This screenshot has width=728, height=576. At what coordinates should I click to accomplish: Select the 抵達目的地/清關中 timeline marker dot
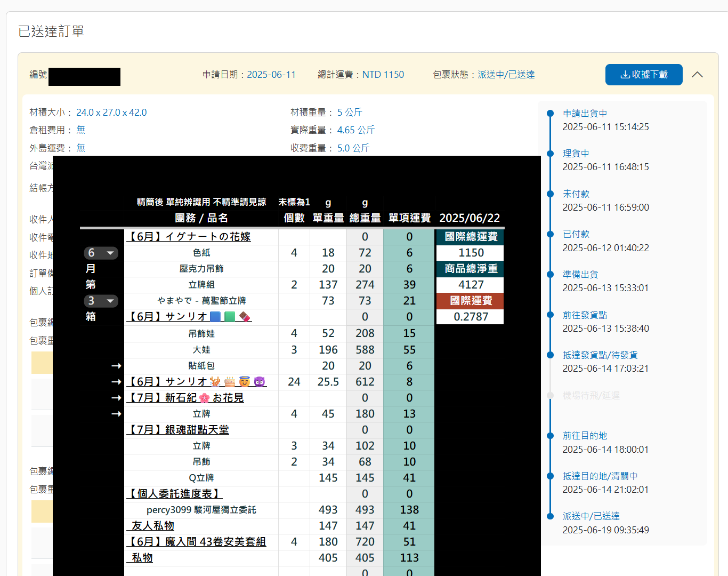[551, 476]
